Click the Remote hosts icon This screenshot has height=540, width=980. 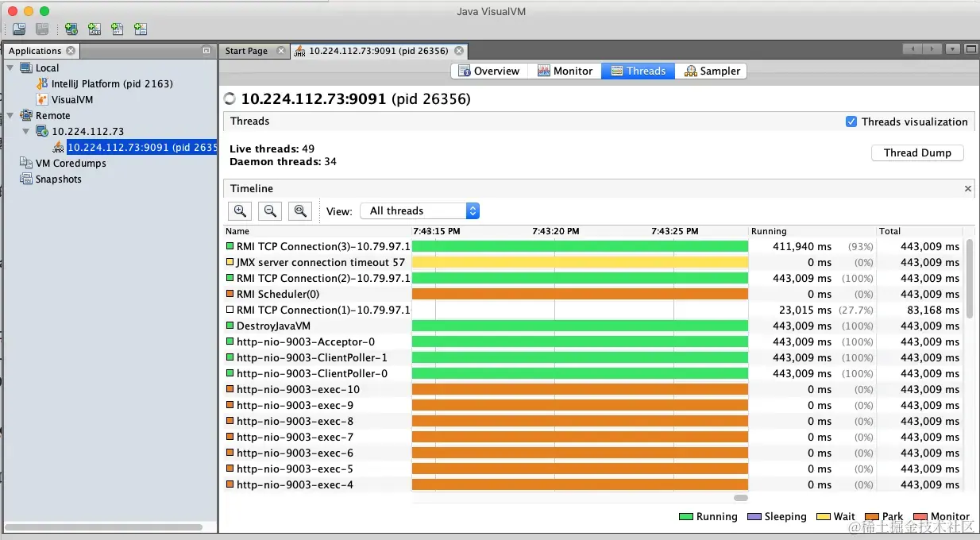coord(26,115)
